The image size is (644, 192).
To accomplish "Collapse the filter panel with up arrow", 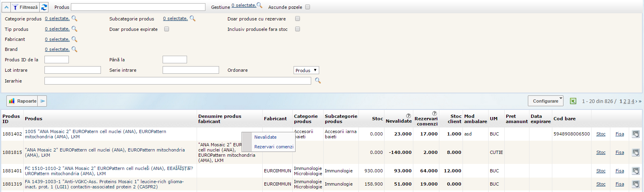I will (6, 7).
